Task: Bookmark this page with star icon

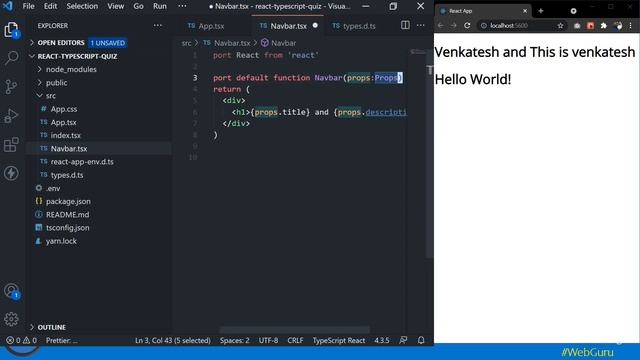Action: (560, 25)
